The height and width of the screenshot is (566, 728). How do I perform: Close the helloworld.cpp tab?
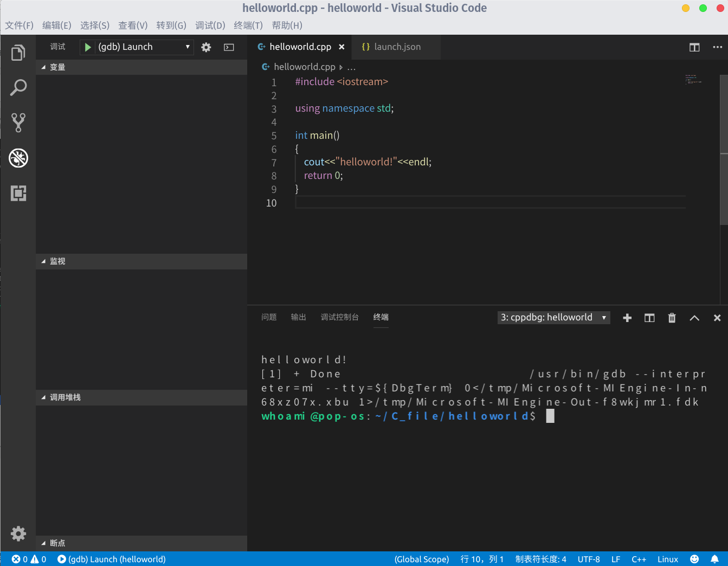coord(342,47)
